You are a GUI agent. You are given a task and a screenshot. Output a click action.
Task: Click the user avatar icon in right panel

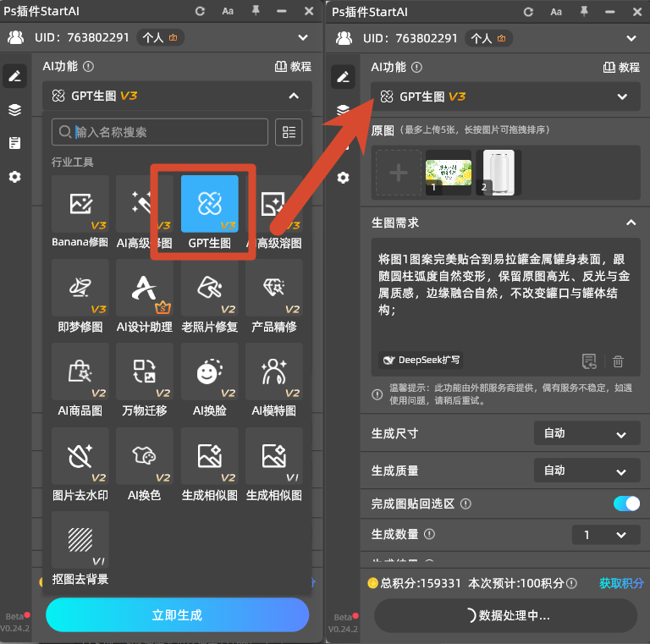point(344,39)
